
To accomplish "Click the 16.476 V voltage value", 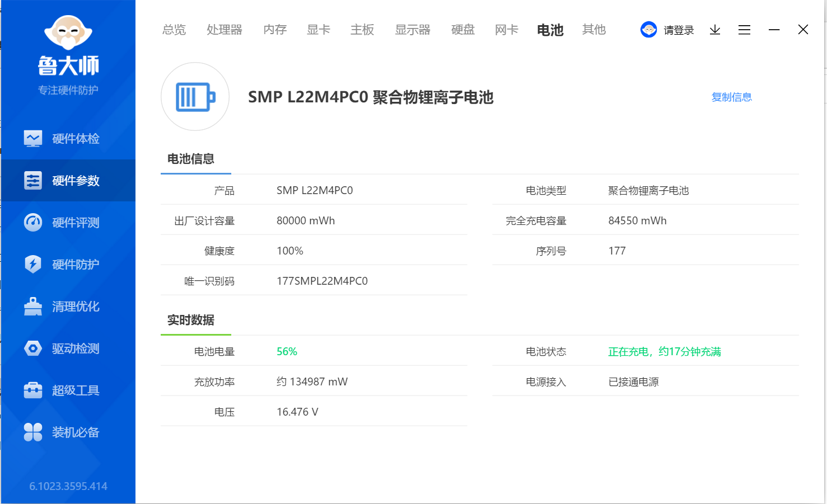I will pyautogui.click(x=297, y=412).
